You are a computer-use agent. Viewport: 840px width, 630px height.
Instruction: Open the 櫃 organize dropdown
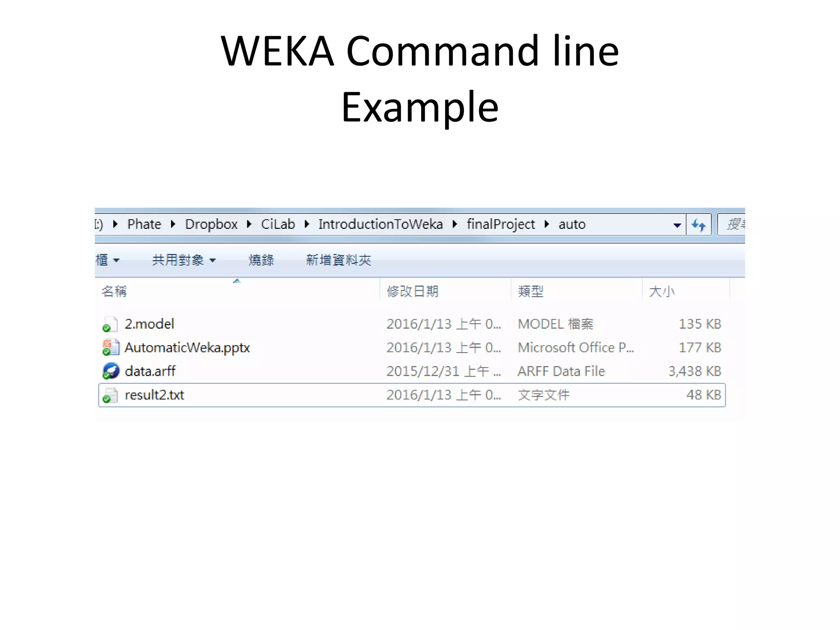click(x=107, y=260)
